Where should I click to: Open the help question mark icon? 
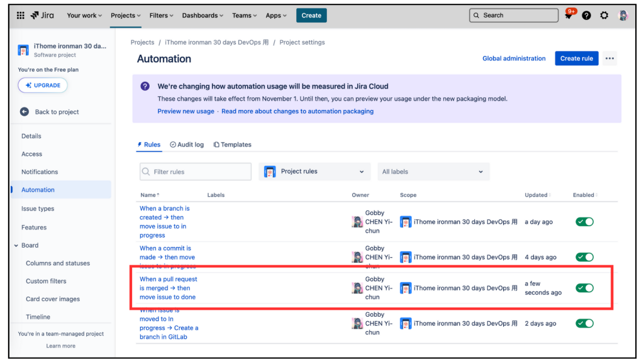pyautogui.click(x=587, y=16)
